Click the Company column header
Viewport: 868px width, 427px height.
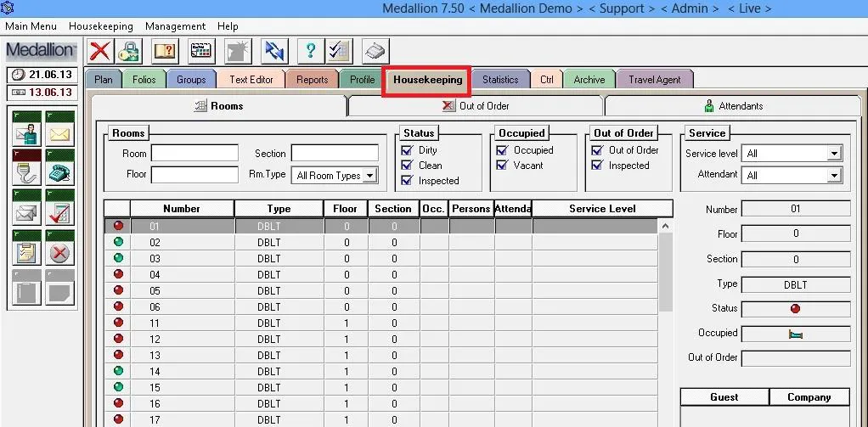tap(809, 397)
